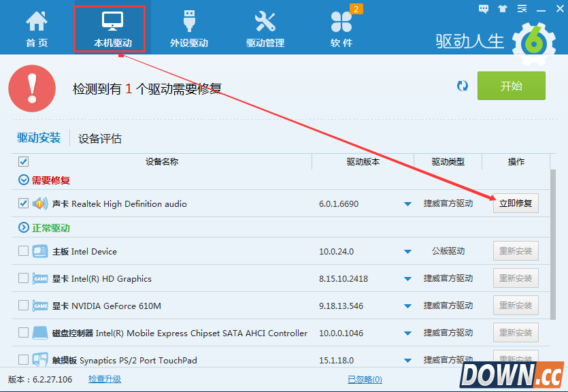The height and width of the screenshot is (392, 568).
Task: Click 立即修复 for the Realtek audio driver
Action: click(516, 203)
